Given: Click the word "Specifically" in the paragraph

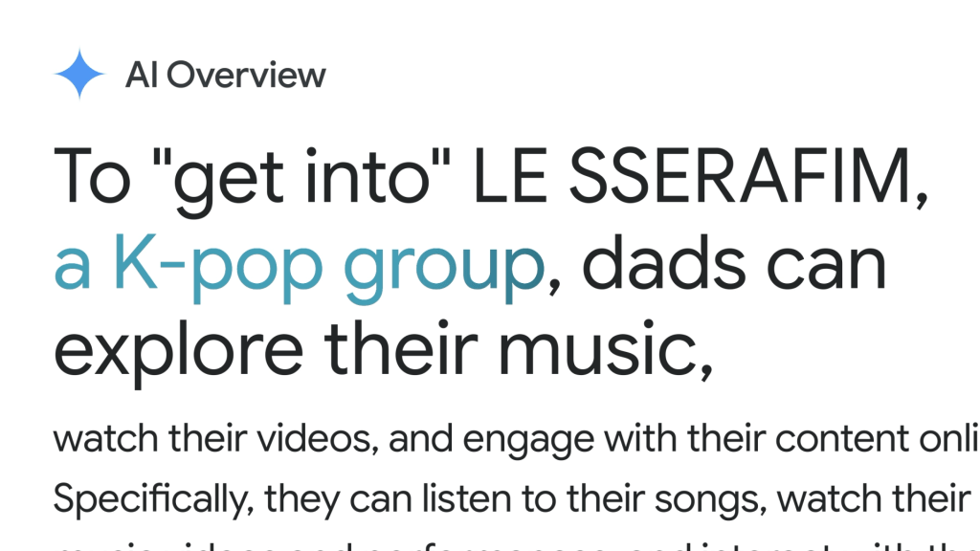Looking at the screenshot, I should [153, 498].
